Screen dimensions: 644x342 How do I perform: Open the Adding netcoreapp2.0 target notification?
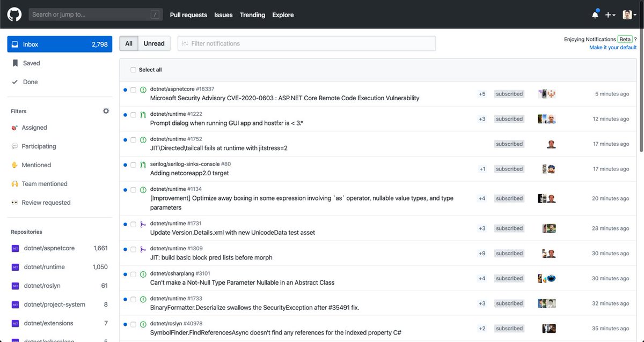189,173
